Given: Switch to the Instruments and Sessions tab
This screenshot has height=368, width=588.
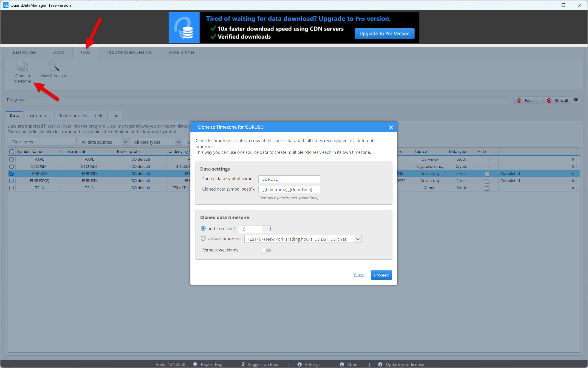Looking at the screenshot, I should (x=129, y=52).
